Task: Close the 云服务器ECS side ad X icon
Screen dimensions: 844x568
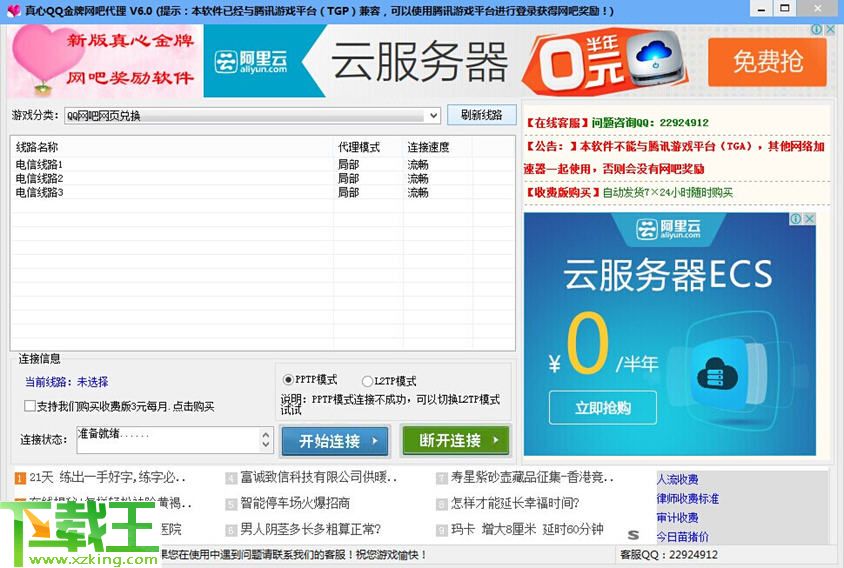Action: (809, 219)
